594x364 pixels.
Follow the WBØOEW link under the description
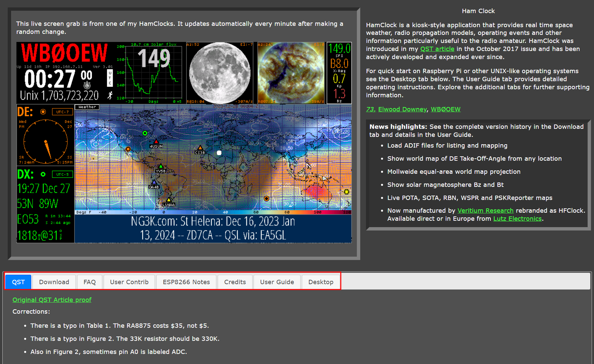[446, 109]
